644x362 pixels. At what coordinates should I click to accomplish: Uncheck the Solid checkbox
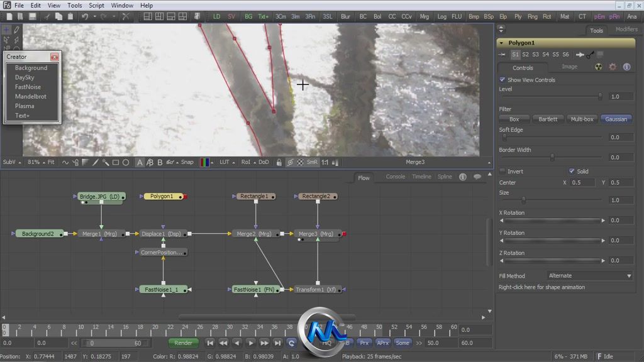pos(571,171)
